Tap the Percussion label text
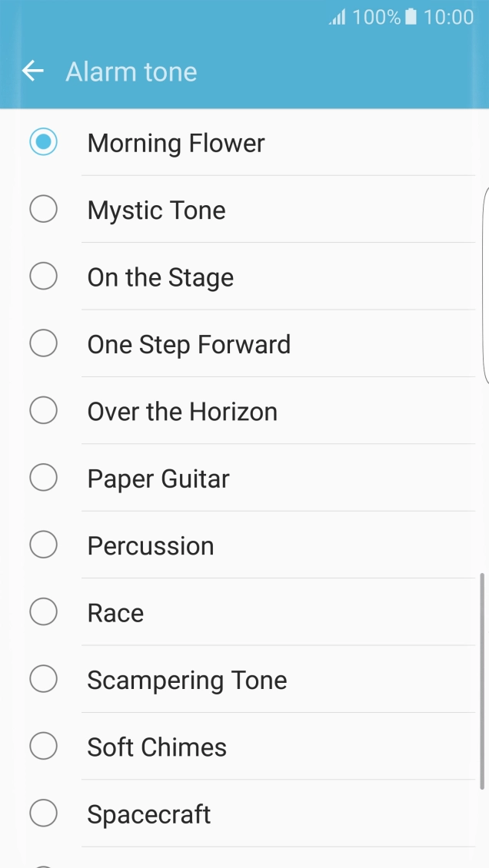Viewport: 489px width, 868px height. pos(151,545)
